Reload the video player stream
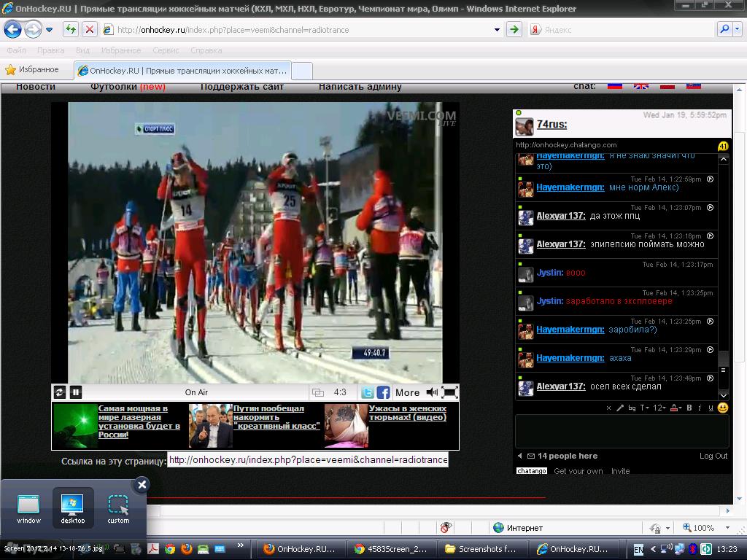 point(60,392)
